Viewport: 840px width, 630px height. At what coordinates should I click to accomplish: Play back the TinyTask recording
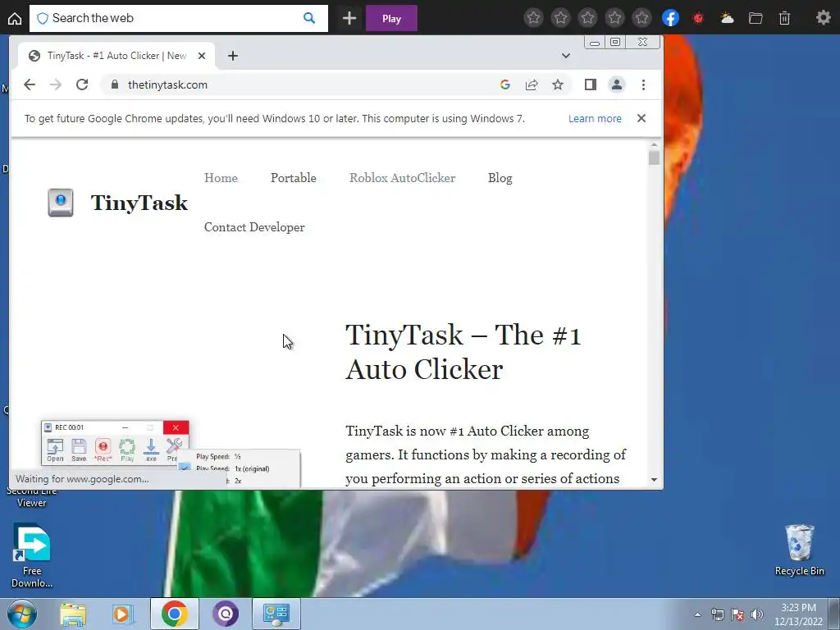point(127,450)
